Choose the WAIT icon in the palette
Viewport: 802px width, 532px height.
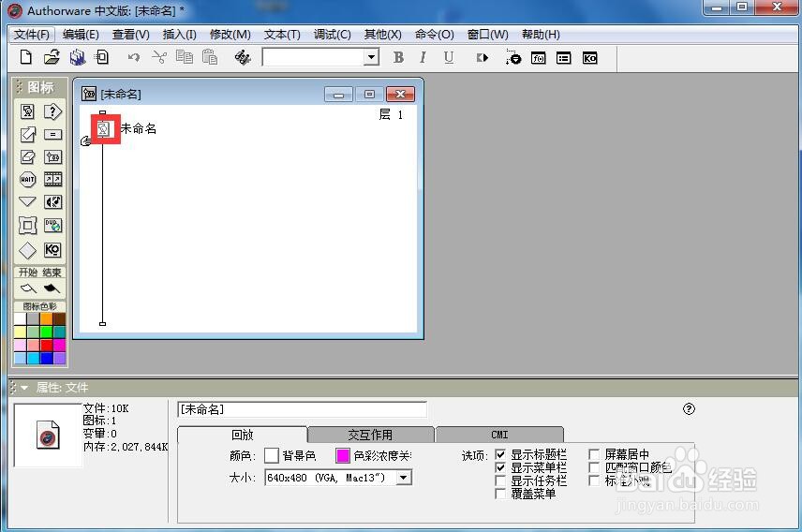(x=27, y=180)
